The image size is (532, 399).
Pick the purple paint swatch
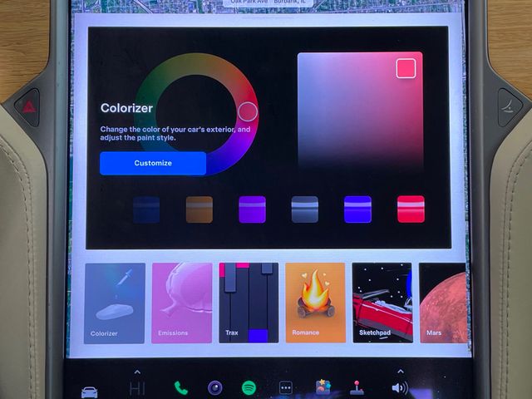click(x=252, y=209)
